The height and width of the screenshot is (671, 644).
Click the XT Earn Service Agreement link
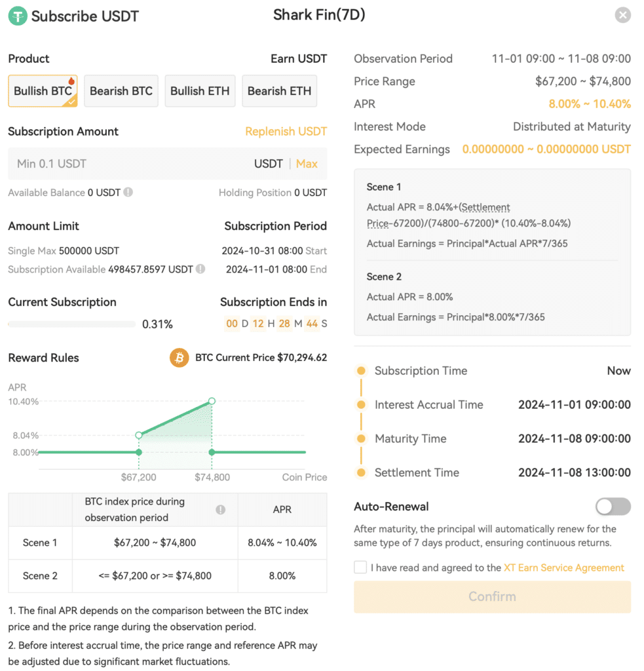coord(563,567)
